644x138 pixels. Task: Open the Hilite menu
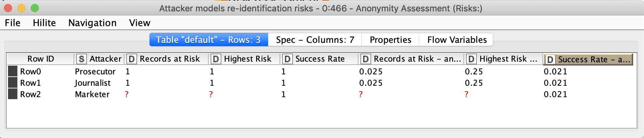(x=44, y=23)
